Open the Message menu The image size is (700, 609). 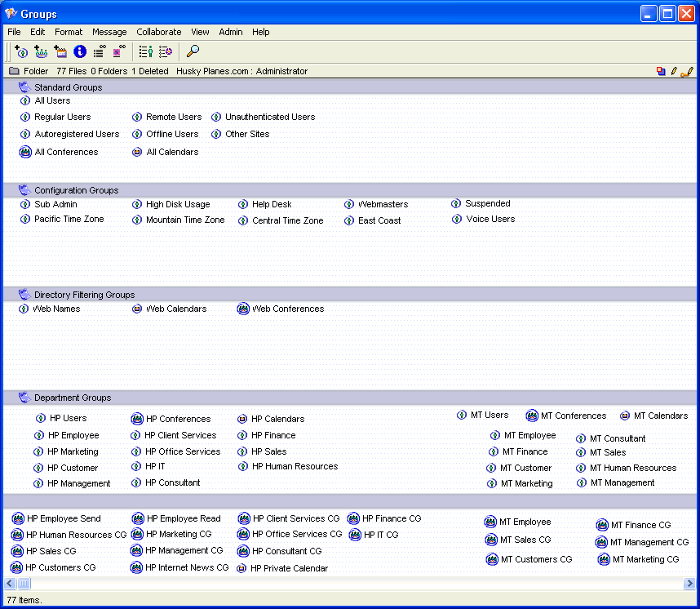[109, 32]
